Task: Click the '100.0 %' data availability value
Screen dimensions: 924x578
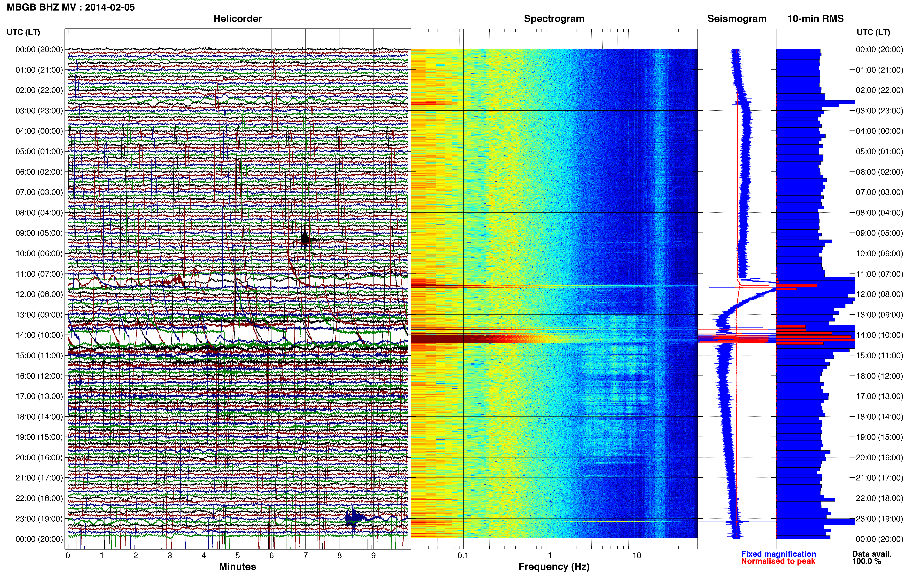Action: point(866,561)
